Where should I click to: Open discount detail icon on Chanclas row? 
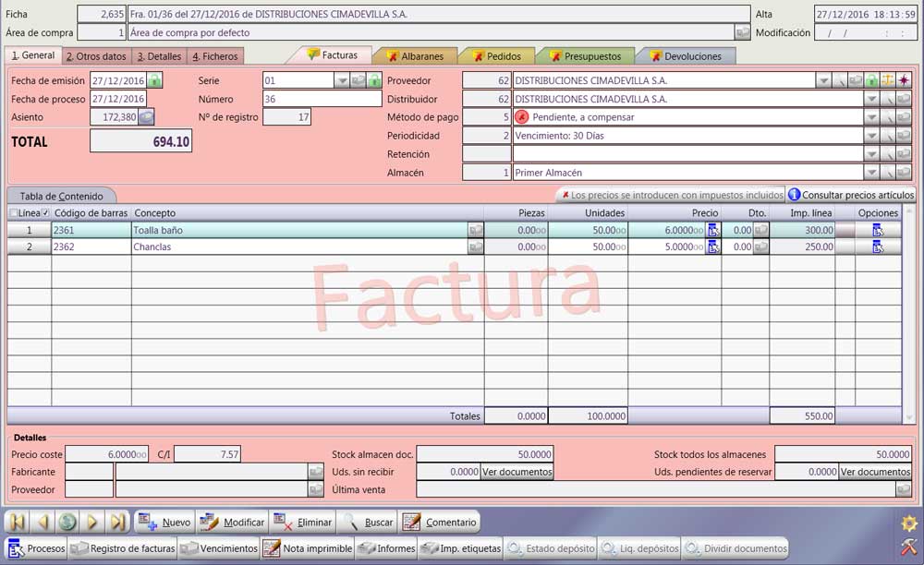coord(760,246)
